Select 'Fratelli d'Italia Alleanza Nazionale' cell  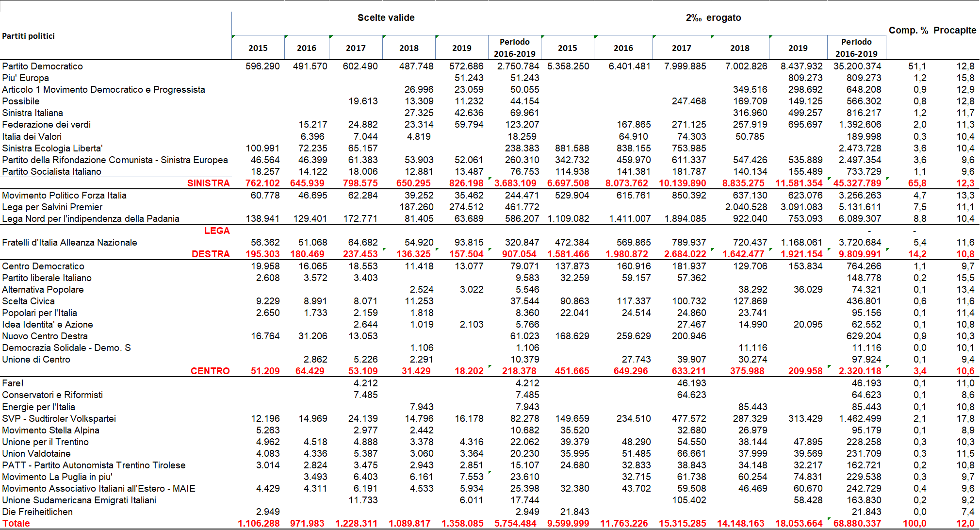click(69, 242)
